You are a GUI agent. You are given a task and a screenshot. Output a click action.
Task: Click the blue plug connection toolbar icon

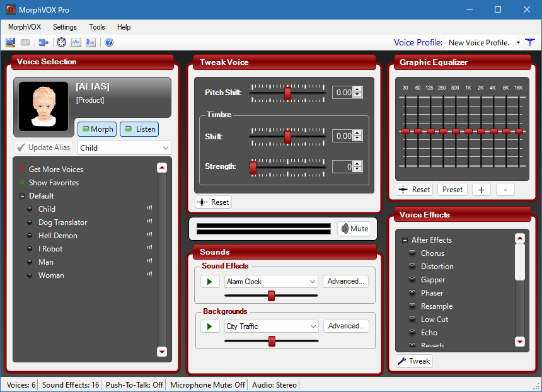pos(43,42)
